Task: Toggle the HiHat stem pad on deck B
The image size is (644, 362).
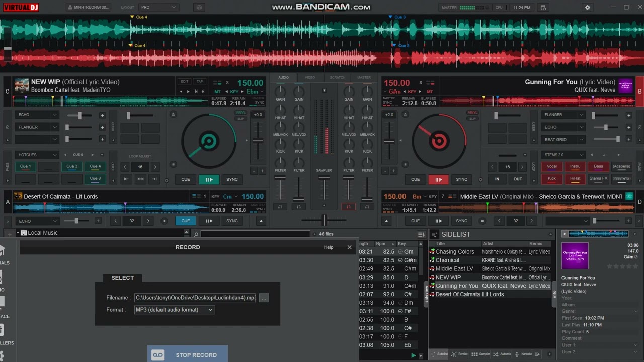Action: click(575, 178)
